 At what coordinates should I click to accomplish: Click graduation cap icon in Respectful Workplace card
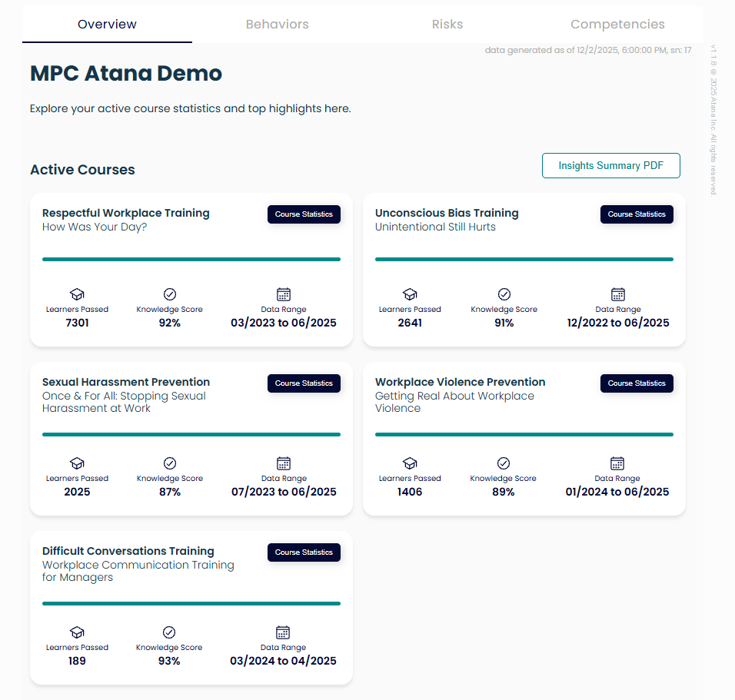77,294
